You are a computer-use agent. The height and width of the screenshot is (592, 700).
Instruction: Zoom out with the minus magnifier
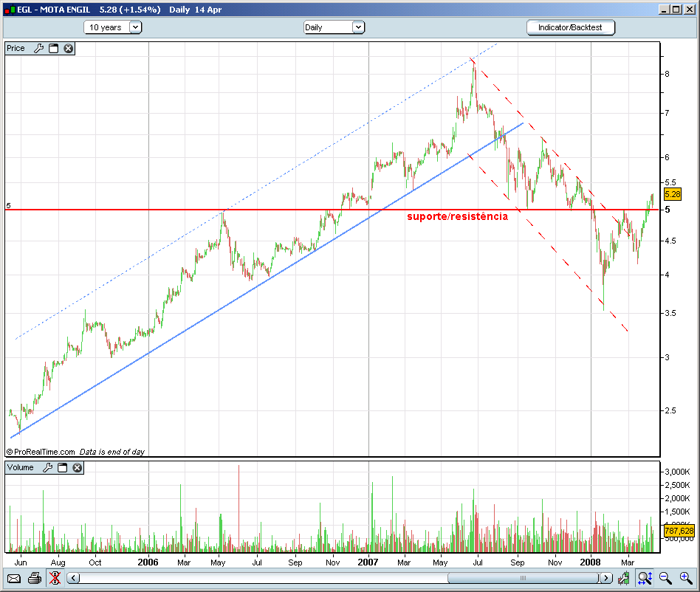point(665,578)
